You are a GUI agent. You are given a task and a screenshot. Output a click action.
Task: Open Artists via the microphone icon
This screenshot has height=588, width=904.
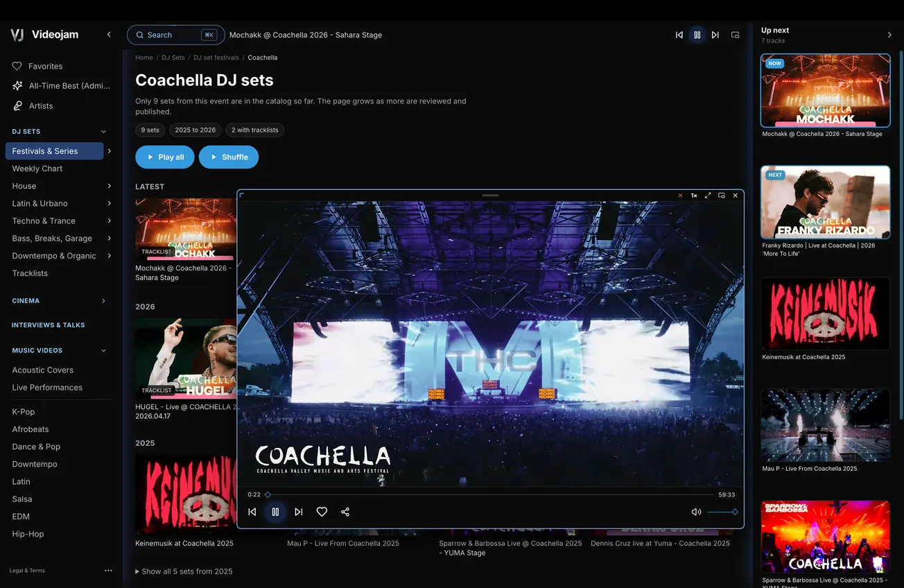tap(17, 105)
